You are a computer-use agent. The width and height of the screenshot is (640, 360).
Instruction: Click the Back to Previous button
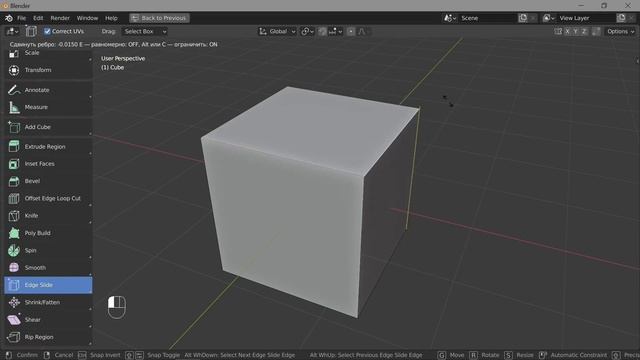click(x=159, y=18)
